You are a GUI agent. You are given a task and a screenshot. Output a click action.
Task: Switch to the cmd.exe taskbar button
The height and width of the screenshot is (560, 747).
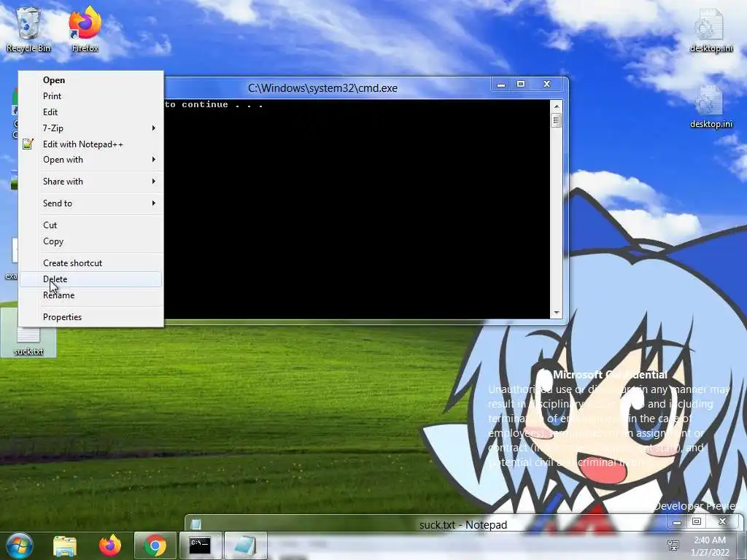(200, 545)
